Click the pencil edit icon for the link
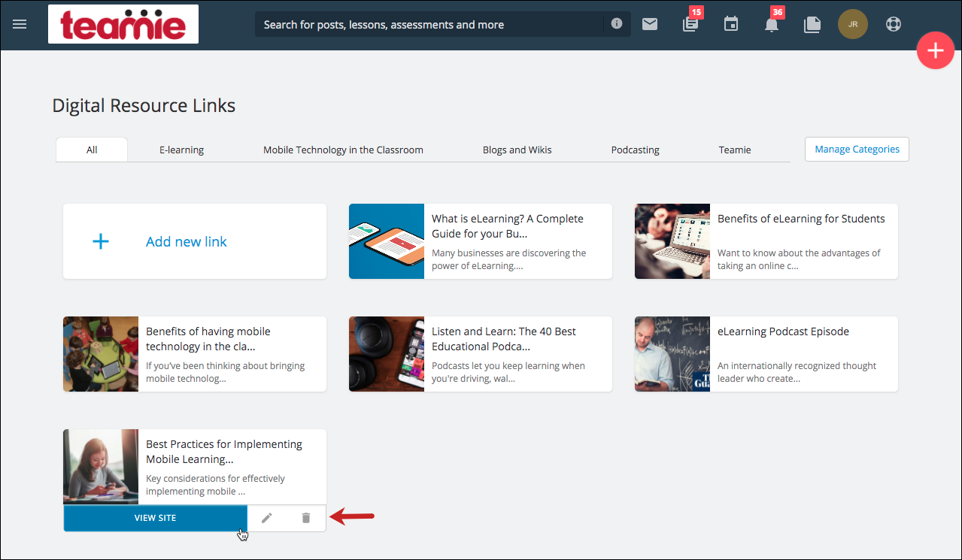This screenshot has width=962, height=560. 267,518
